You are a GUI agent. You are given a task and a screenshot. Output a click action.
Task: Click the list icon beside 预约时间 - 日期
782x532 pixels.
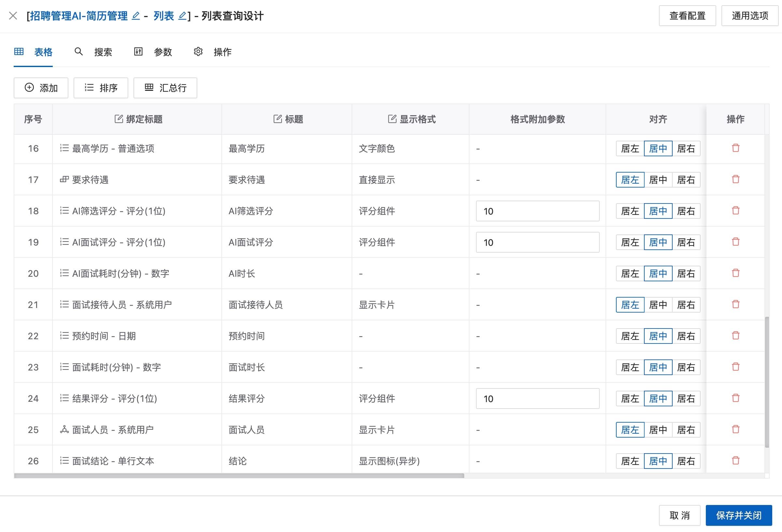[x=64, y=335]
